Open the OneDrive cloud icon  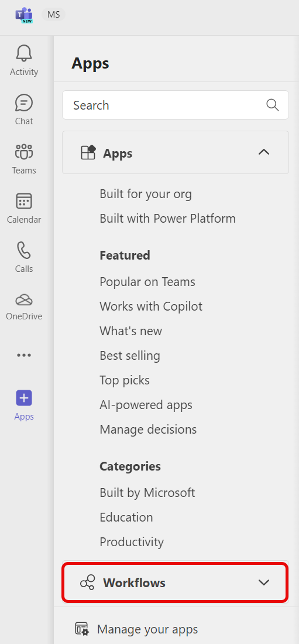click(24, 300)
